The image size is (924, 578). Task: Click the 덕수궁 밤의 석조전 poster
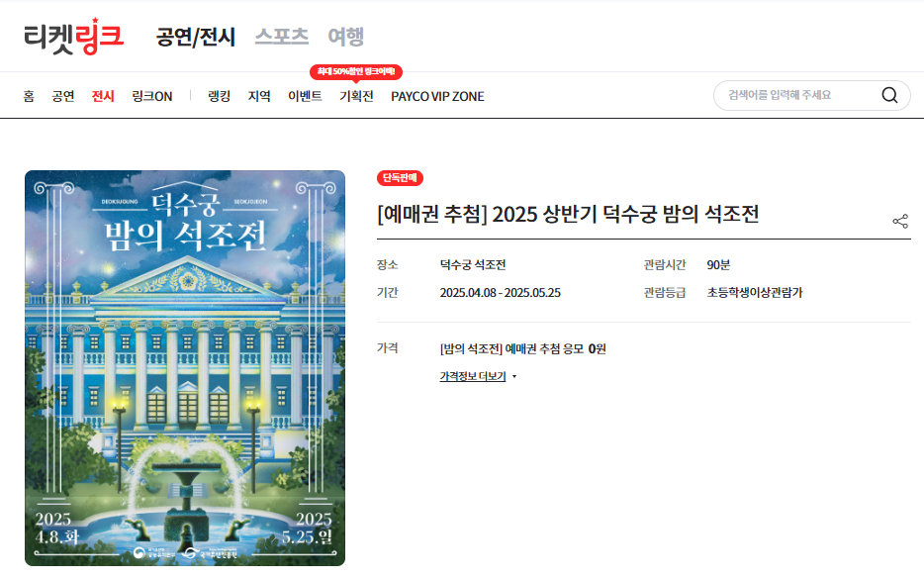click(x=185, y=368)
